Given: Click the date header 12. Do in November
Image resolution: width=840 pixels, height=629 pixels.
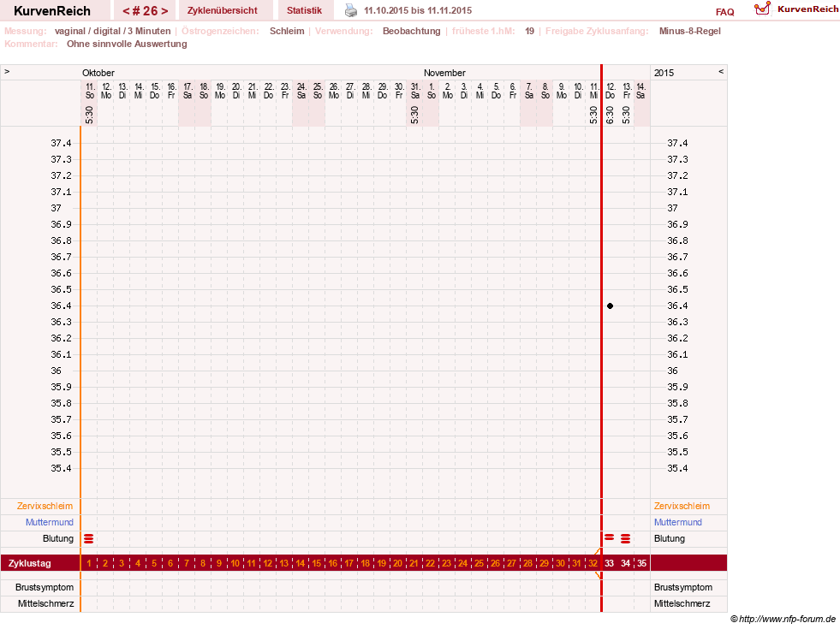Looking at the screenshot, I should 610,91.
